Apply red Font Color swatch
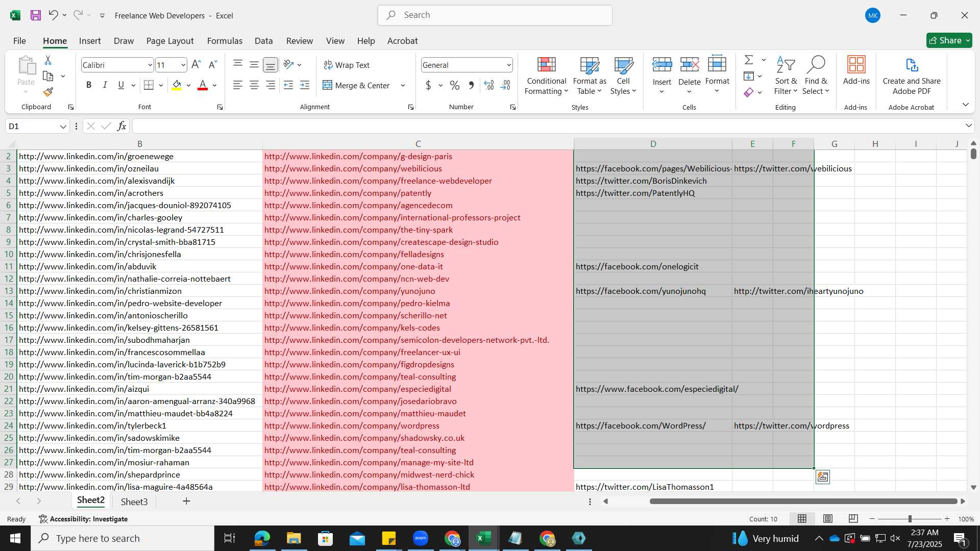 coord(203,85)
